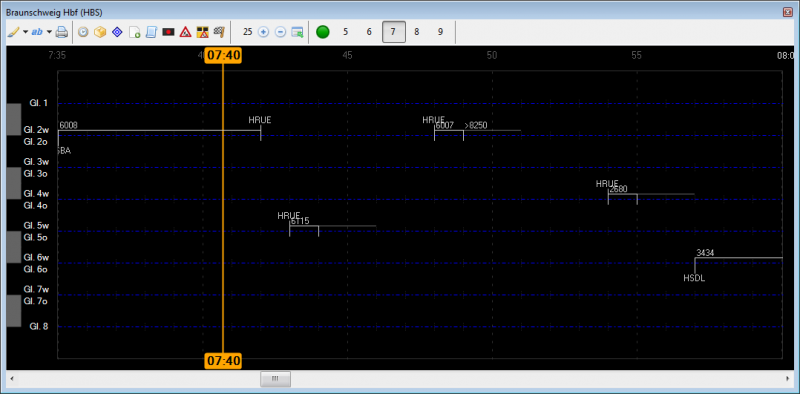Image resolution: width=800 pixels, height=394 pixels.
Task: Click the 7:35 timeline label
Action: [57, 55]
